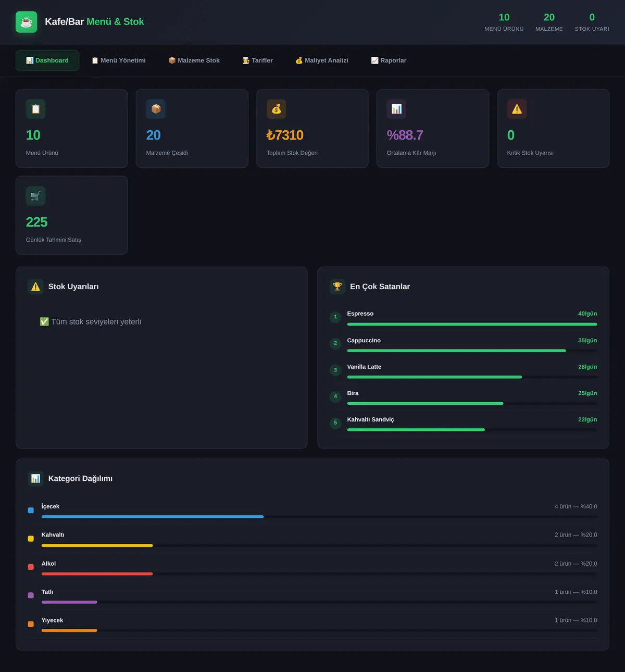This screenshot has width=625, height=672.
Task: Click the box icon on Malzeme Çeşidi card
Action: [156, 109]
